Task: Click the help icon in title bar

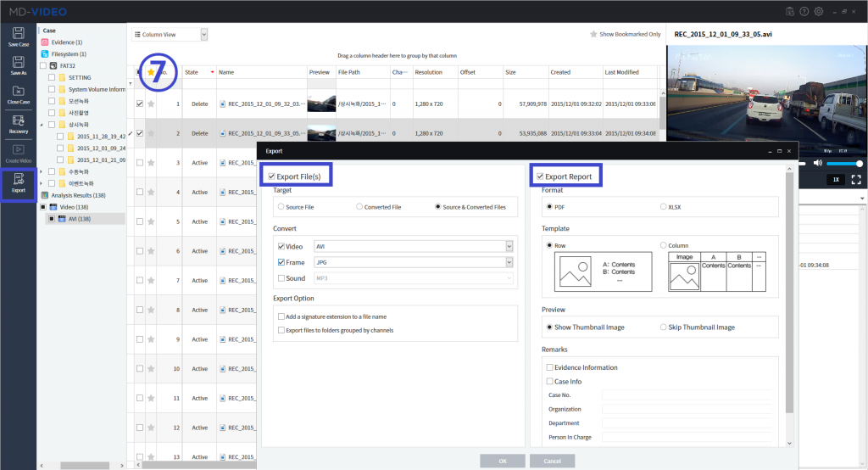Action: 804,11
